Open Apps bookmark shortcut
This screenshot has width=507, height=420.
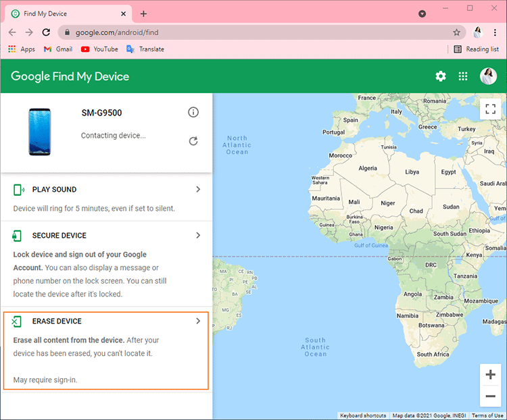pos(22,49)
